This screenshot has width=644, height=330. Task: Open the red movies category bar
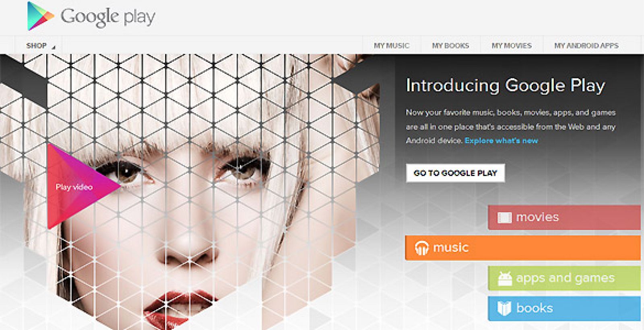pyautogui.click(x=564, y=217)
